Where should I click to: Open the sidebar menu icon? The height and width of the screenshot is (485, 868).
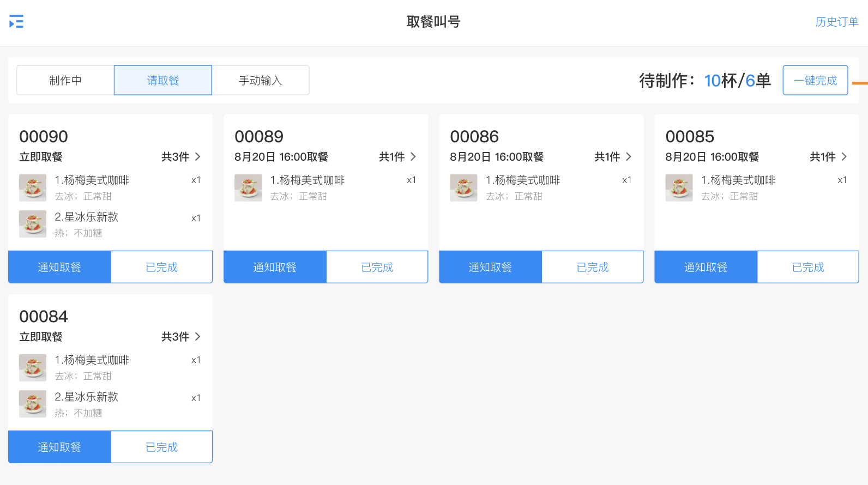point(16,22)
